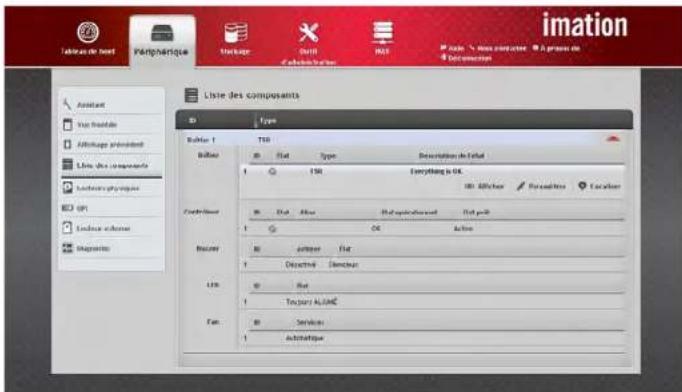
Task: Open the Outil d'administration tab
Action: click(308, 43)
